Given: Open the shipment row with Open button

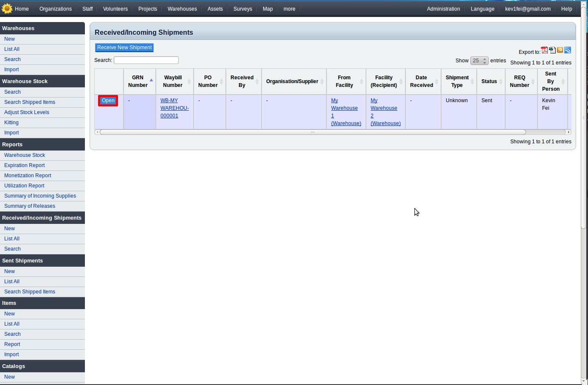Looking at the screenshot, I should pyautogui.click(x=108, y=100).
